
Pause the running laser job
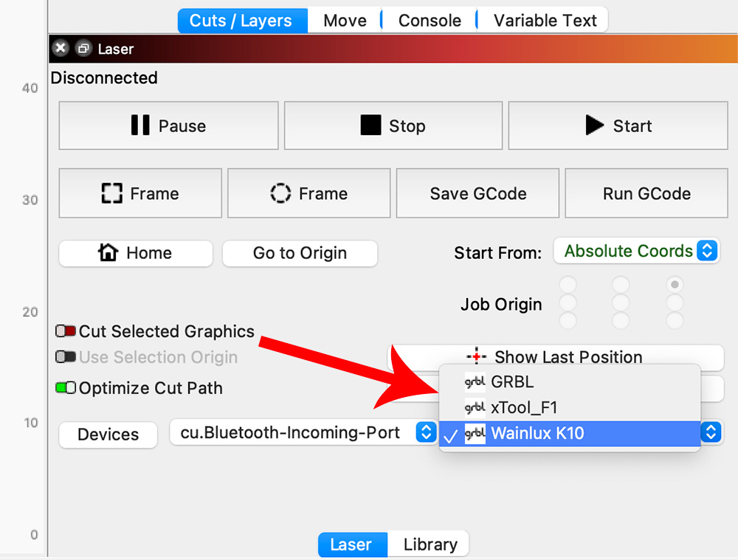[168, 126]
